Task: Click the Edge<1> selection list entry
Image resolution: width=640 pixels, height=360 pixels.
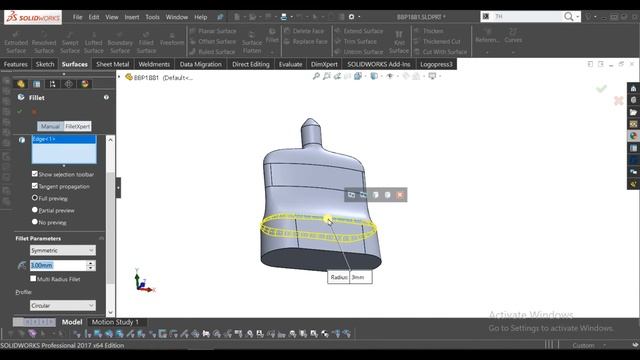Action: [x=64, y=139]
